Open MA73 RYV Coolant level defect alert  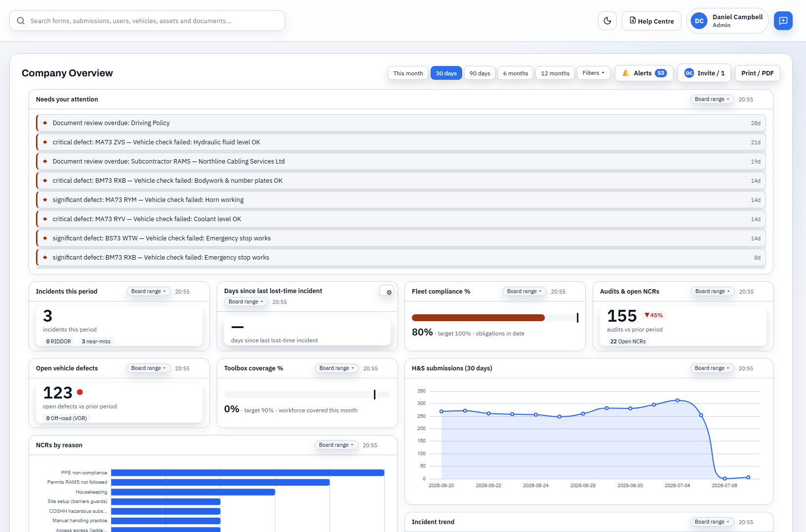point(401,219)
